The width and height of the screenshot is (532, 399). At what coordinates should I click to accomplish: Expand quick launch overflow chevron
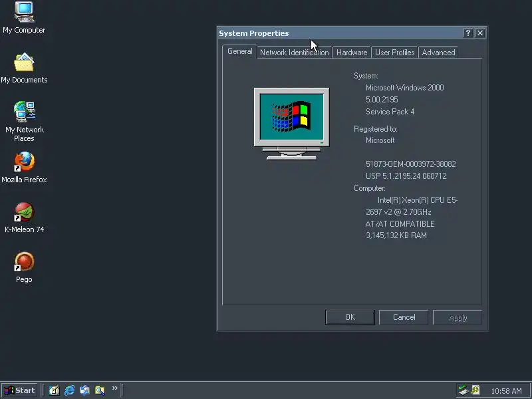[x=114, y=388]
